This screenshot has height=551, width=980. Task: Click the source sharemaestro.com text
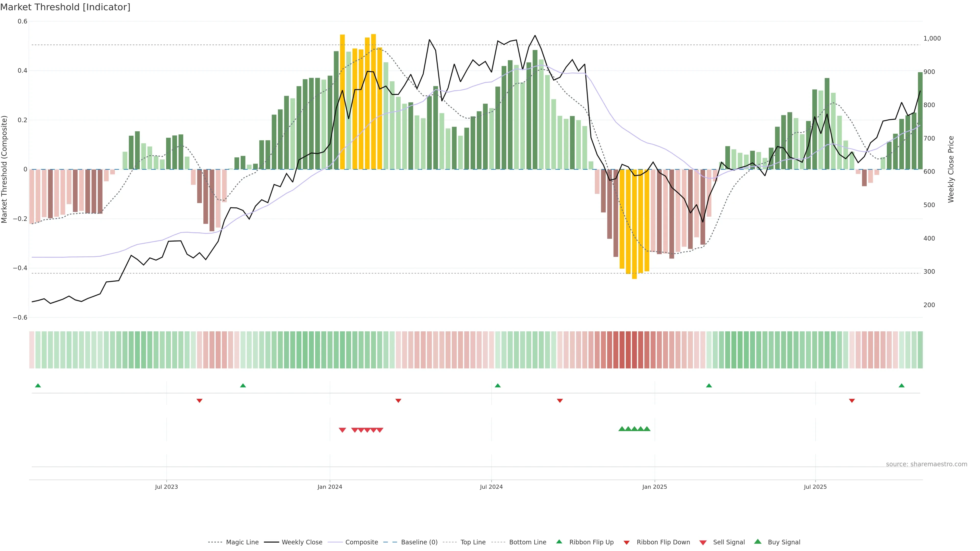926,464
